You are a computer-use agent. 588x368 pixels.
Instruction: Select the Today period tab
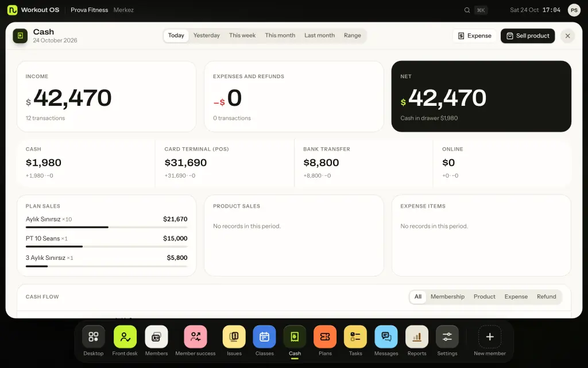point(176,35)
